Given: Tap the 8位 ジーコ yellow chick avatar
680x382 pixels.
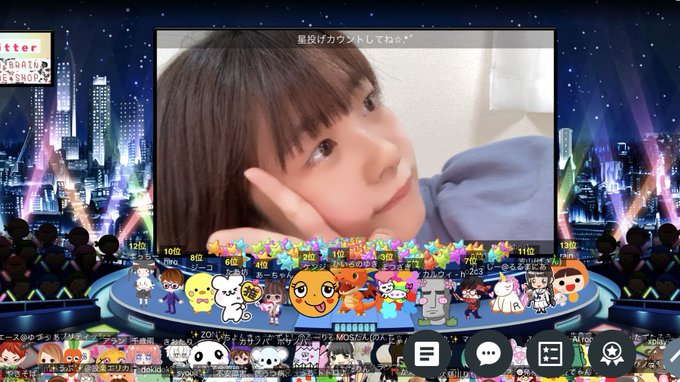Looking at the screenshot, I should point(199,294).
